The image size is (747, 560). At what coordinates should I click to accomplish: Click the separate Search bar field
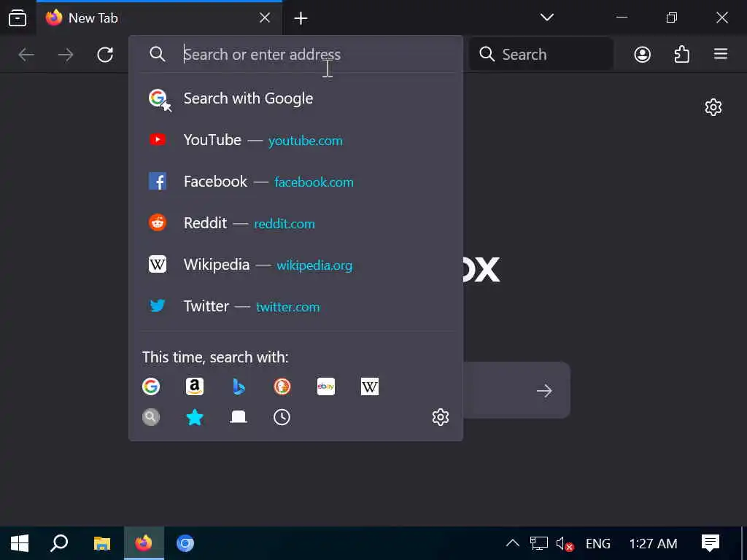click(x=541, y=54)
